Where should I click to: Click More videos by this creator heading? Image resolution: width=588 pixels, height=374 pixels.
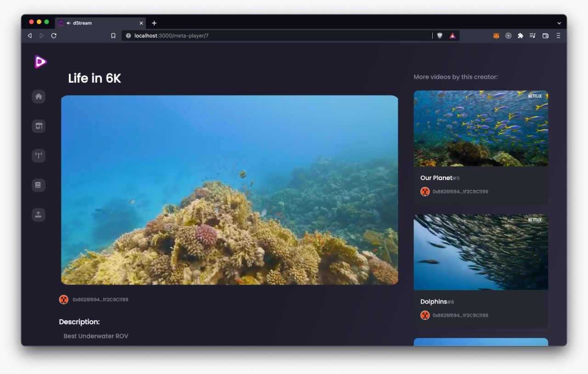point(456,77)
